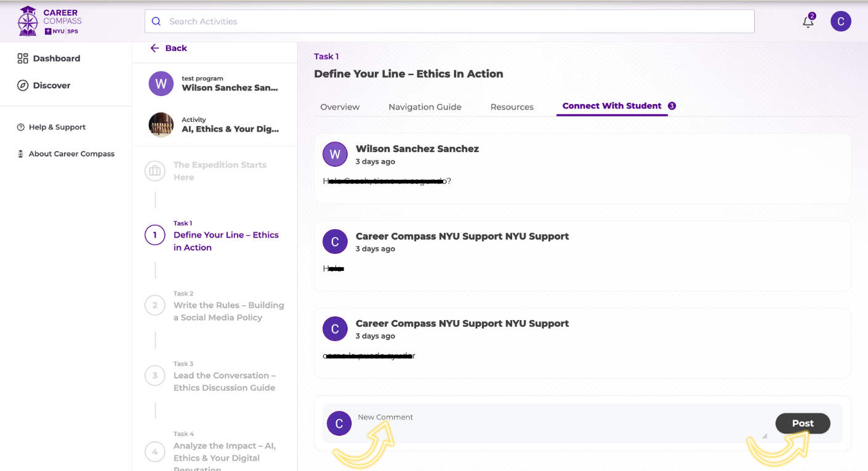Click the Career Compass logo
This screenshot has width=868, height=471.
click(49, 21)
